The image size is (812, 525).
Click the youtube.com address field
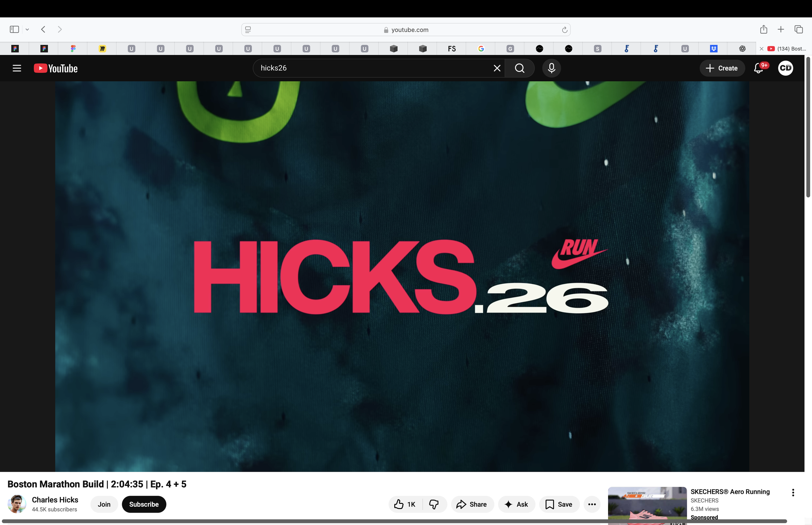click(x=406, y=30)
